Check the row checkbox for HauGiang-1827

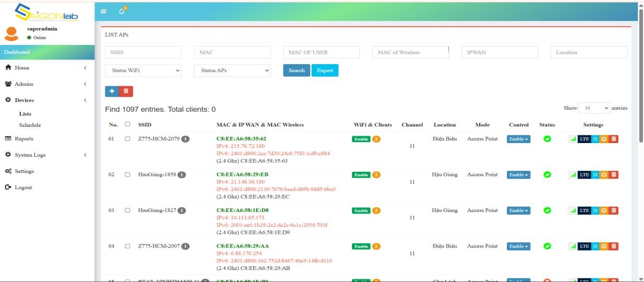(127, 210)
